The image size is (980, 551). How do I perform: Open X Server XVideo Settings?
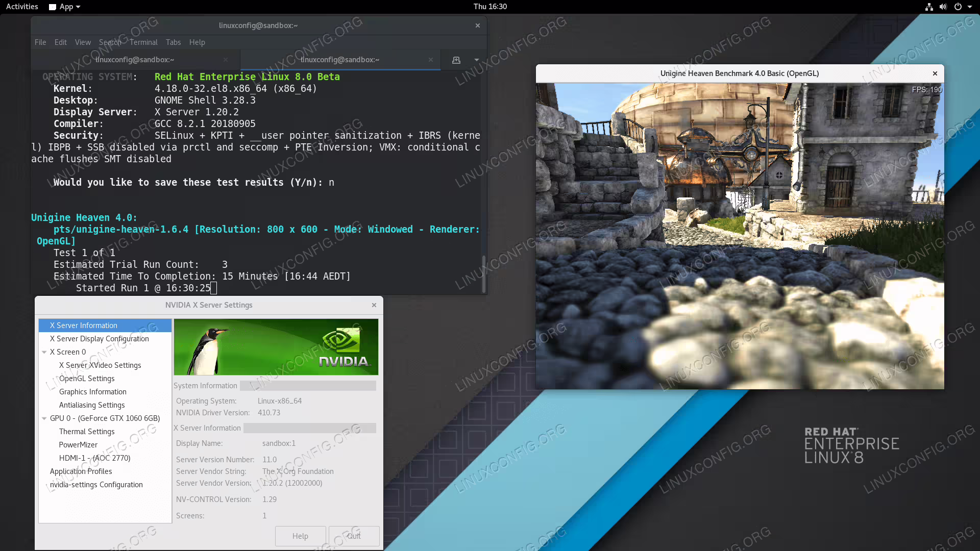pyautogui.click(x=100, y=365)
